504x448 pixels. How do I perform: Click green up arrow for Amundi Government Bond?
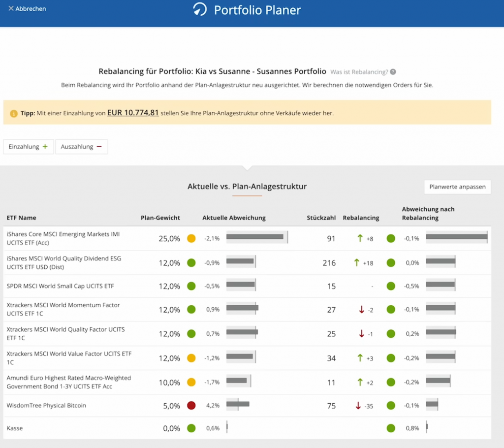(x=360, y=382)
